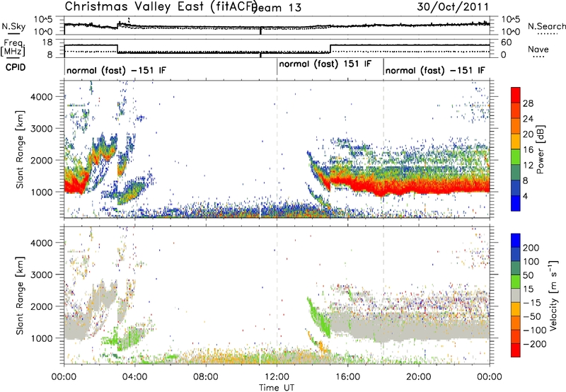Screen dimensions: 566x392
Task: Click the 'Power [dB]' colorbar title
Action: (540, 149)
